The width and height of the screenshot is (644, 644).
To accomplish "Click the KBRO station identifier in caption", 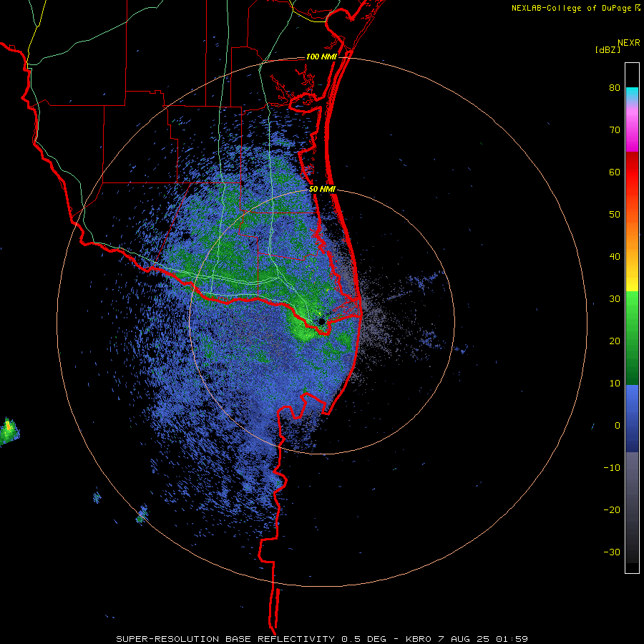I will pos(418,639).
